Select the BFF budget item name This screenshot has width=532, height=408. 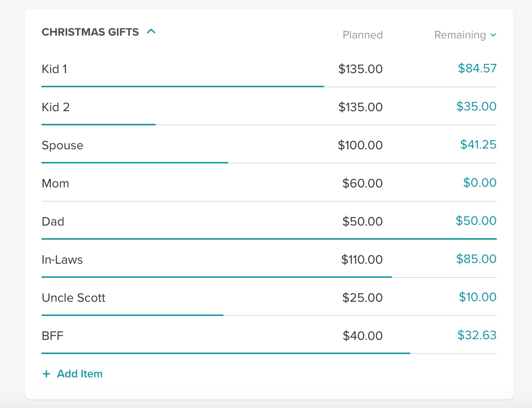(x=52, y=336)
